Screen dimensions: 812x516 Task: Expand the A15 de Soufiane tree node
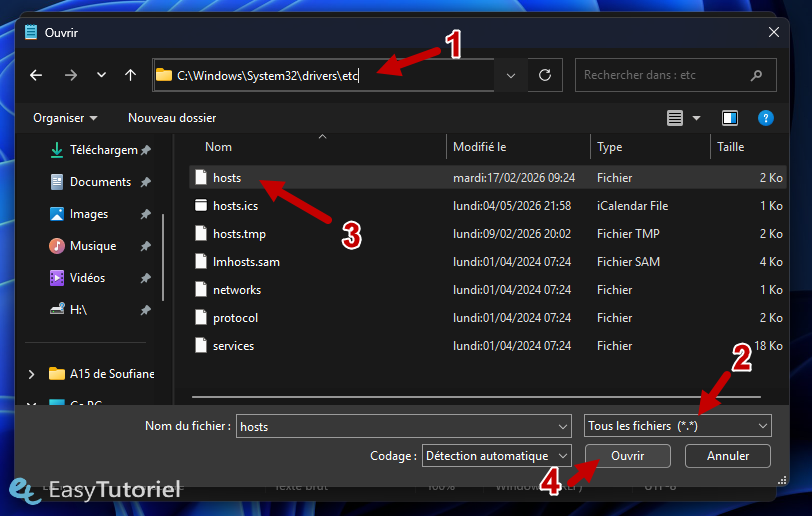click(x=32, y=374)
